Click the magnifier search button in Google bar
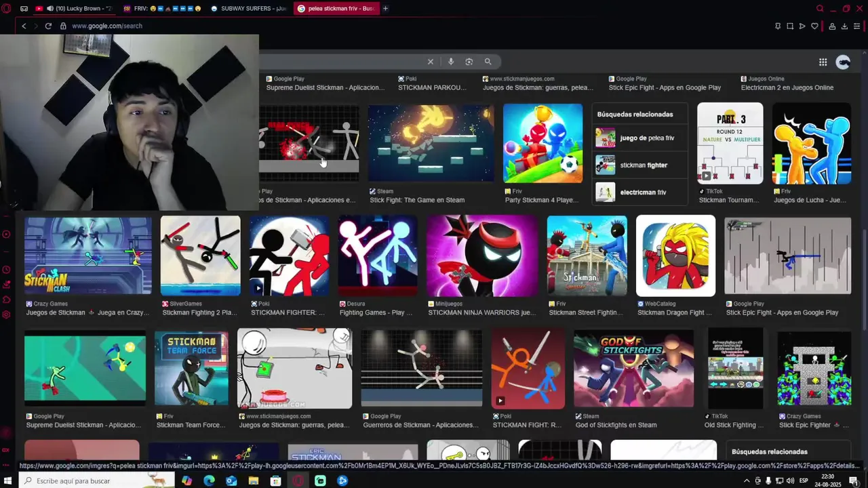Image resolution: width=868 pixels, height=488 pixels. coord(488,62)
